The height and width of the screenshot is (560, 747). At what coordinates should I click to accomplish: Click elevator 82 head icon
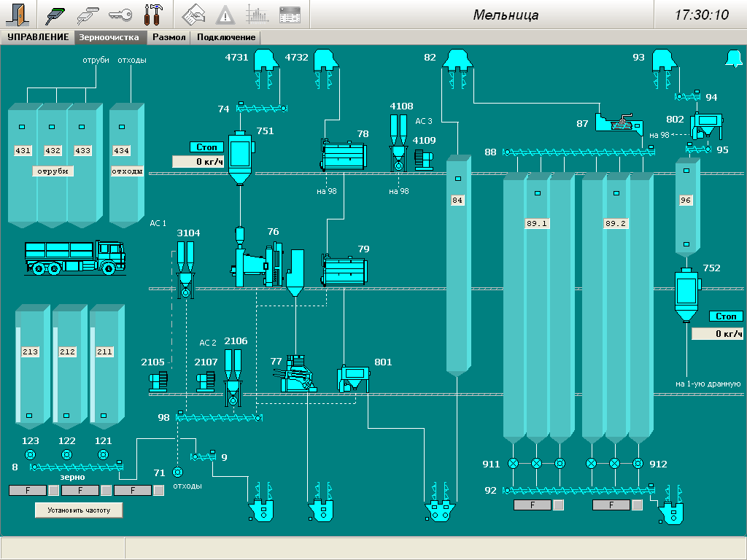457,60
